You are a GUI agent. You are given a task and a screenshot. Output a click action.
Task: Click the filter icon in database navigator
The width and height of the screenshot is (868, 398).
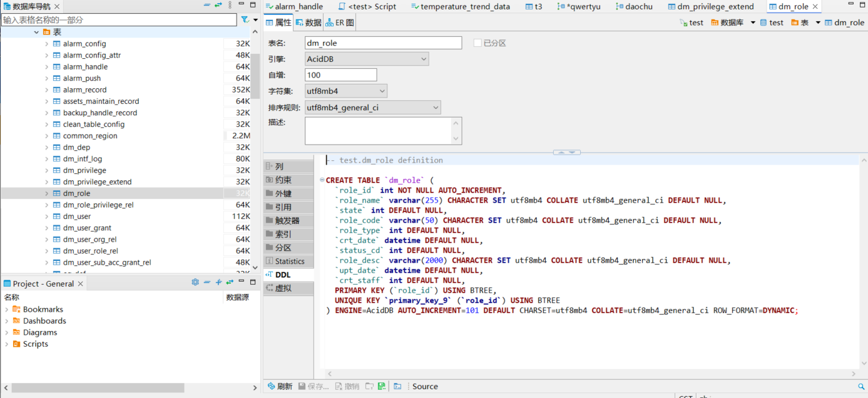245,20
